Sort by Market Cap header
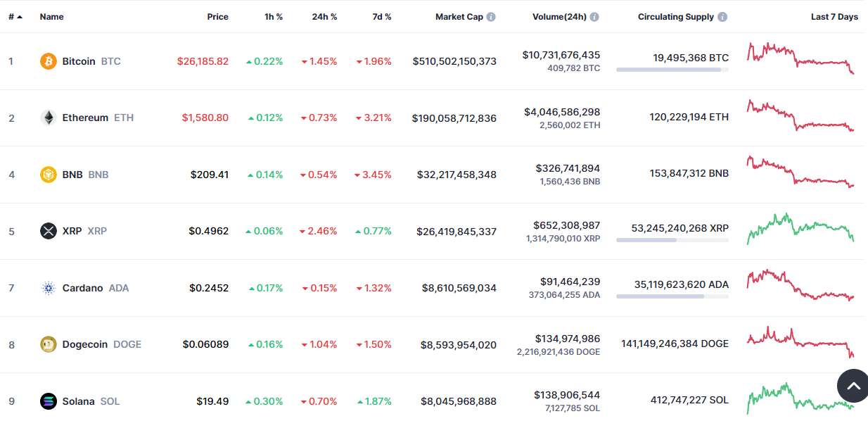 click(459, 17)
